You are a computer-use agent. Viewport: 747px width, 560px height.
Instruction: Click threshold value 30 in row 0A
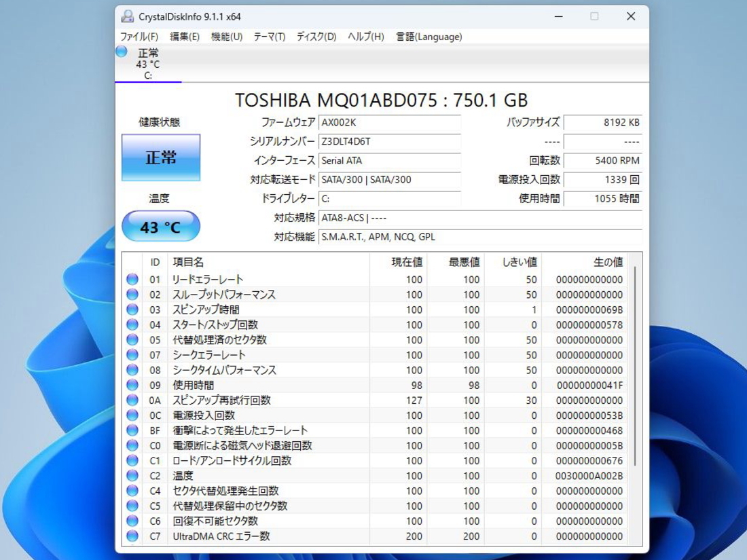[x=531, y=400]
